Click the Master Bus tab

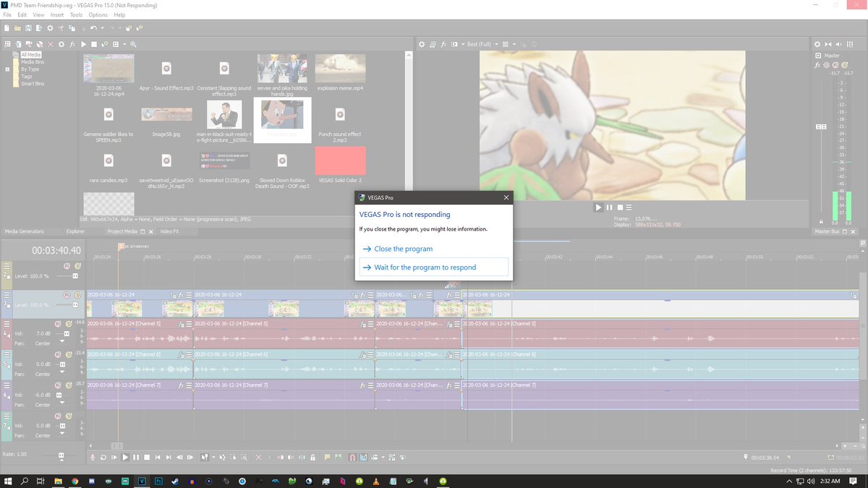(825, 231)
